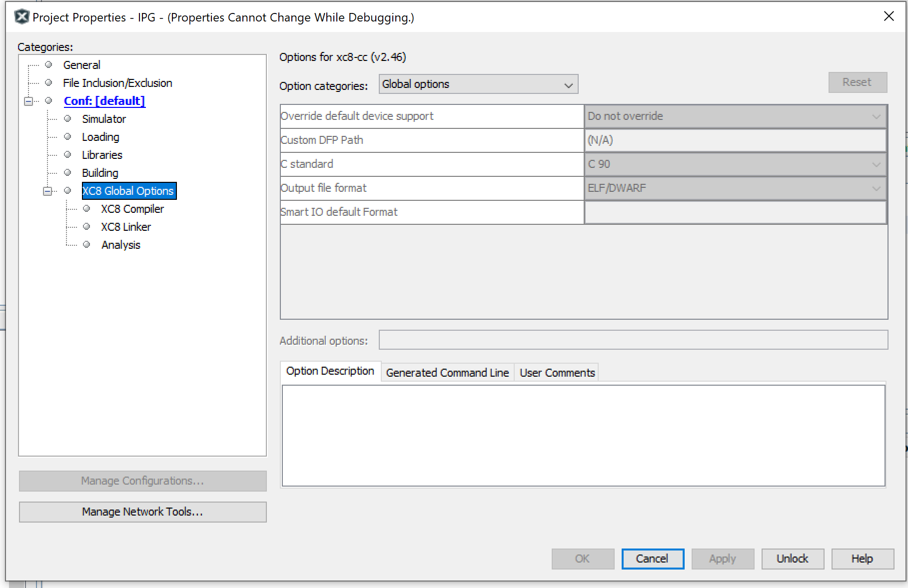Open the Option categories dropdown
The width and height of the screenshot is (908, 588).
(x=478, y=84)
